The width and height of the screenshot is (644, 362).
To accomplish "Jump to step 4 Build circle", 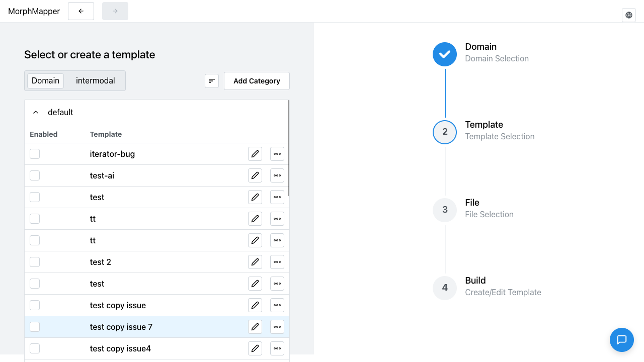I will click(x=445, y=288).
